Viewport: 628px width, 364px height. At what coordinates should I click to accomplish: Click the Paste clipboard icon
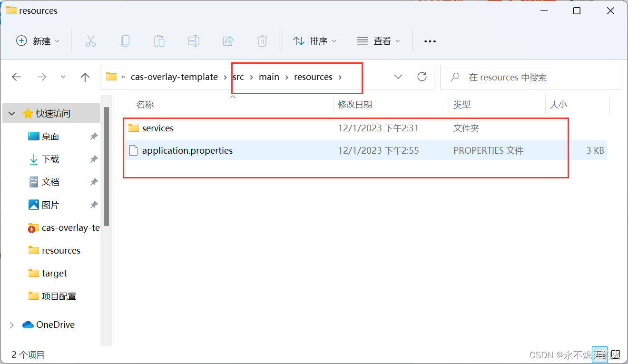coord(159,41)
